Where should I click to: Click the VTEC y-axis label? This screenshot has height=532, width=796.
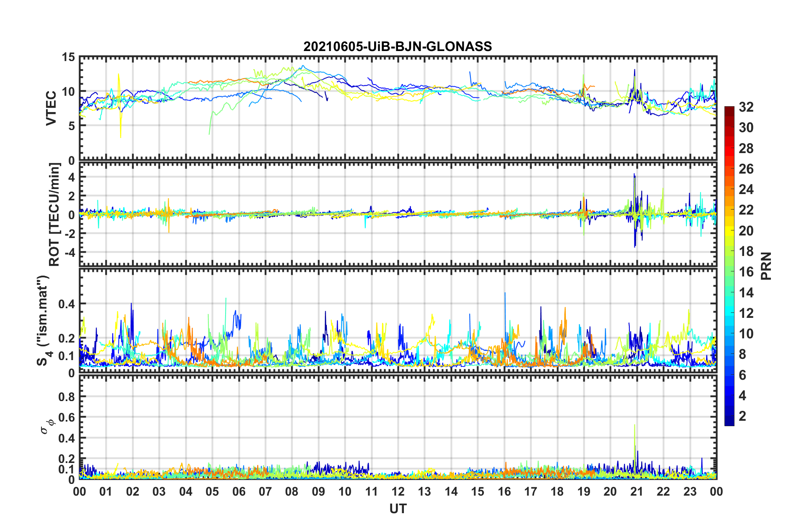point(51,108)
